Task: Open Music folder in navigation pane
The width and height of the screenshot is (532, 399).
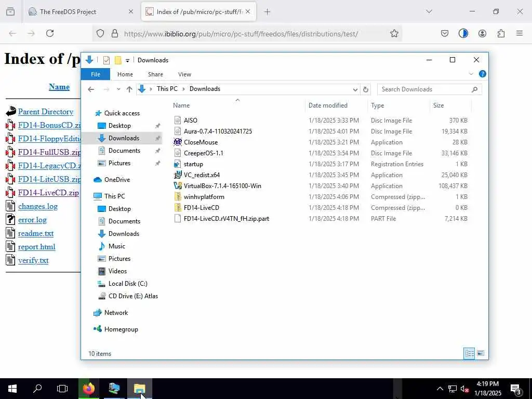Action: (x=117, y=246)
